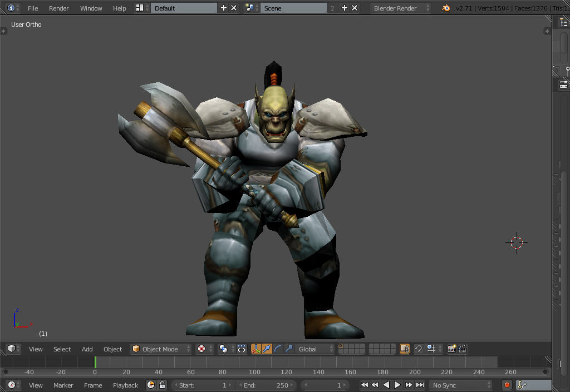
Task: Toggle the 3D manipulator widget
Action: [x=256, y=349]
